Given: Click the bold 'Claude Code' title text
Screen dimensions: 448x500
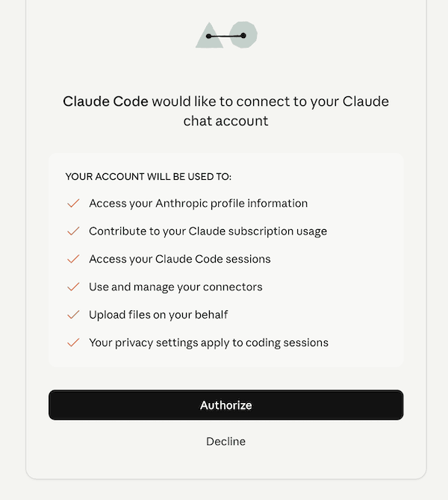Looking at the screenshot, I should click(x=105, y=101).
